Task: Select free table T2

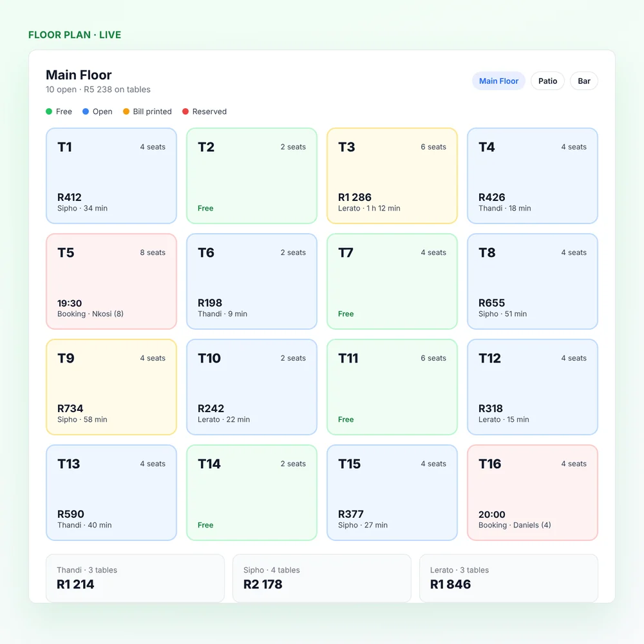Action: pyautogui.click(x=252, y=176)
